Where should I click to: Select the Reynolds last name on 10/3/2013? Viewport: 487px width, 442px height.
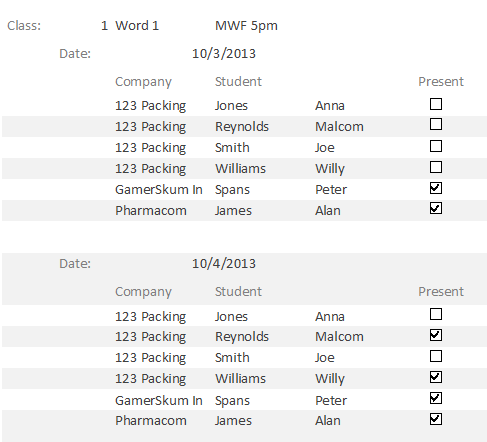pyautogui.click(x=242, y=127)
